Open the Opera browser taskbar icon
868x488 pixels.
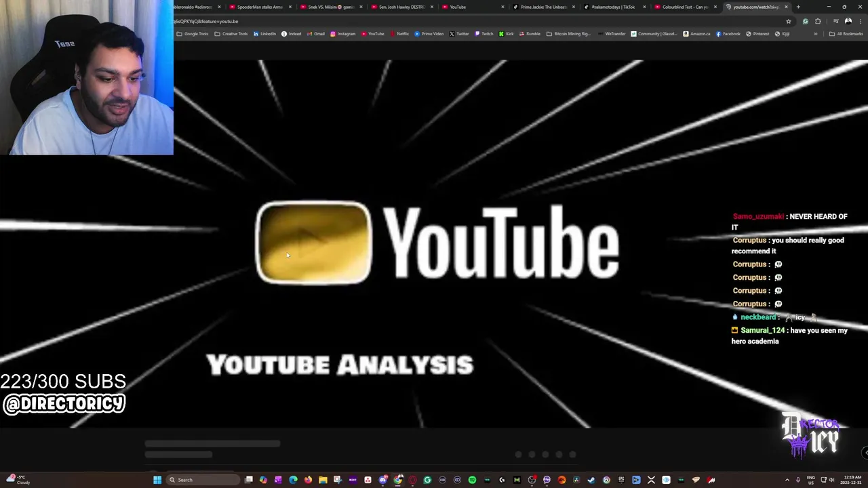pyautogui.click(x=413, y=480)
